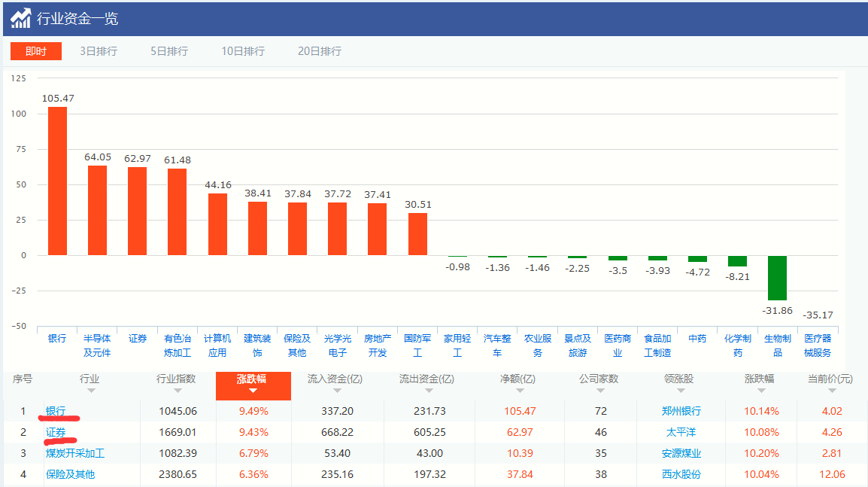This screenshot has width=868, height=487.
Task: Open the 10日排行 tab
Action: [x=243, y=51]
